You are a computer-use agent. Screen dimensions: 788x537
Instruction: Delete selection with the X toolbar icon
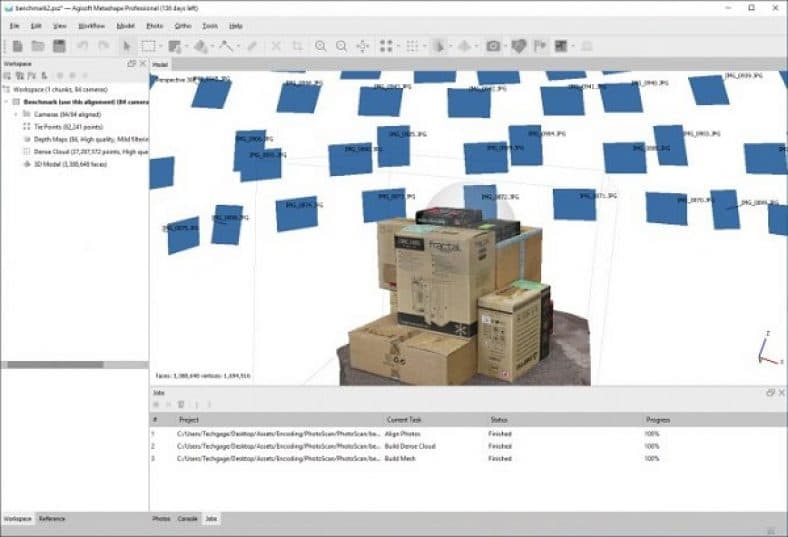click(276, 46)
